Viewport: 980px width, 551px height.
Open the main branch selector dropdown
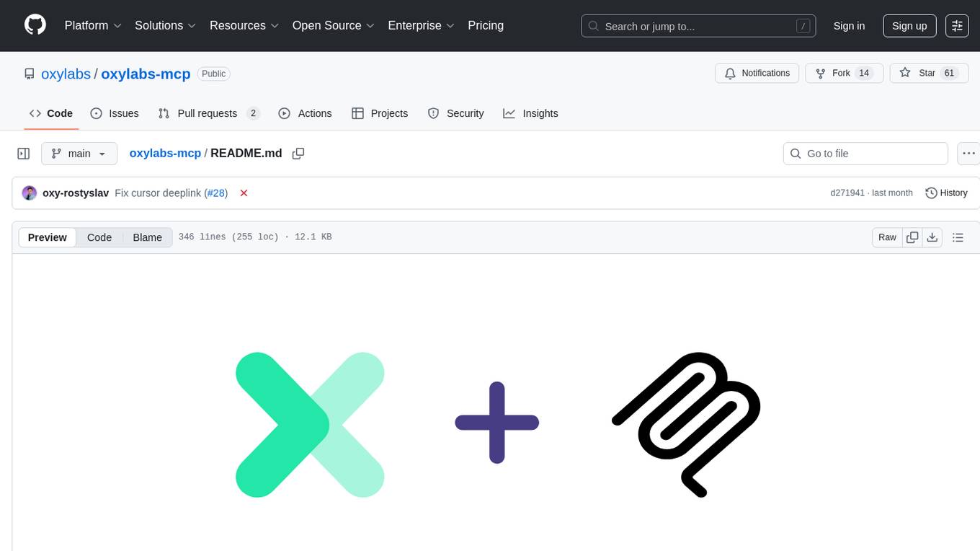(x=79, y=154)
